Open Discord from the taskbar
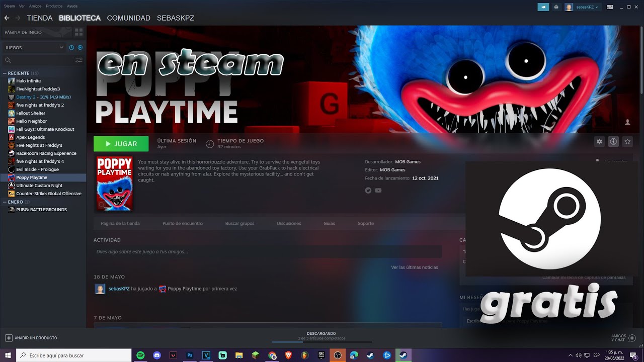Screen dimensions: 644x362 click(157, 355)
